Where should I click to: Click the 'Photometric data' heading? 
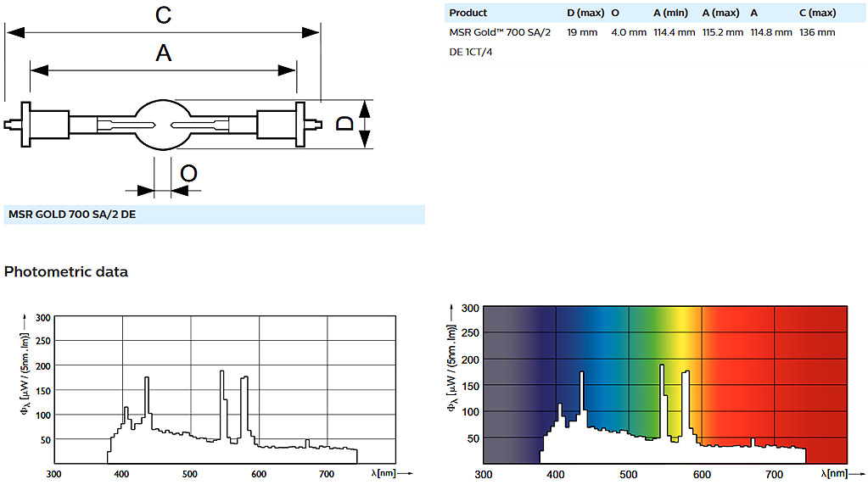coord(66,271)
